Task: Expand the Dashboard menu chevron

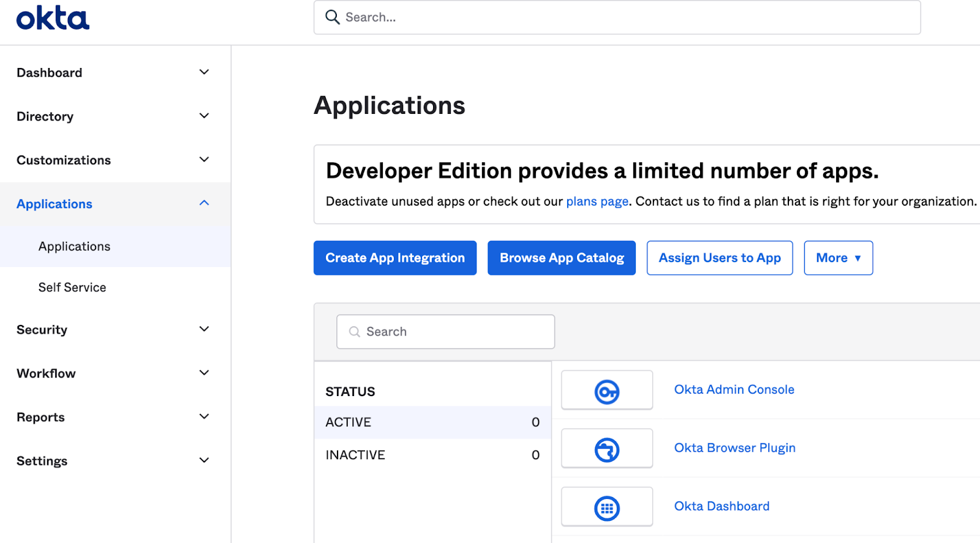Action: (205, 72)
